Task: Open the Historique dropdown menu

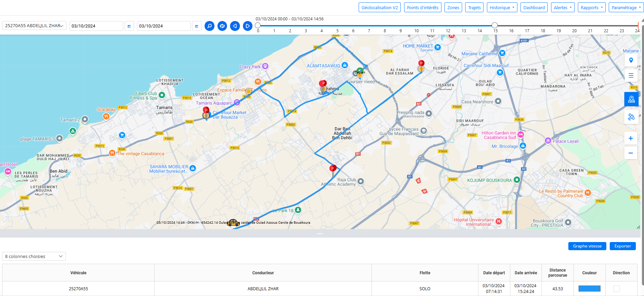Action: point(502,7)
